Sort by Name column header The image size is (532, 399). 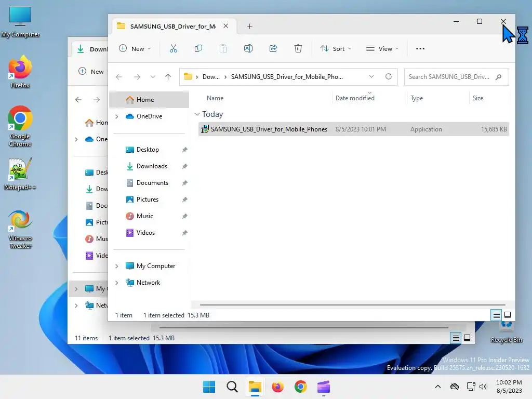coord(215,98)
